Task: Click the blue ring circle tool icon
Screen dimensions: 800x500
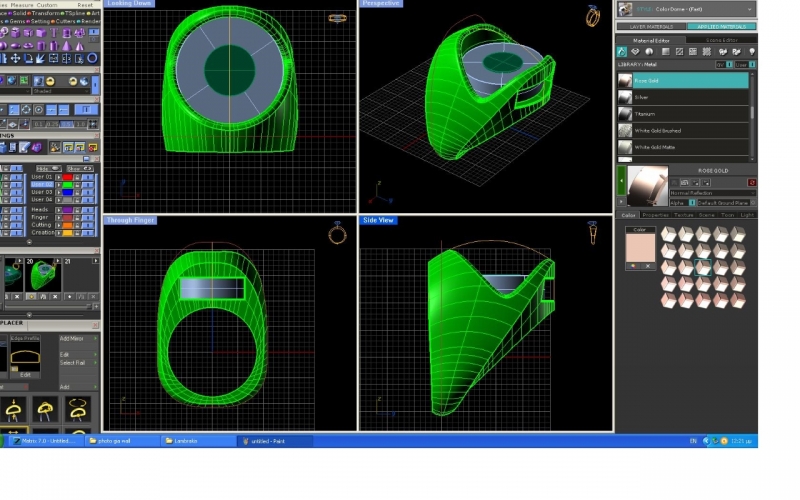Action: 92,58
